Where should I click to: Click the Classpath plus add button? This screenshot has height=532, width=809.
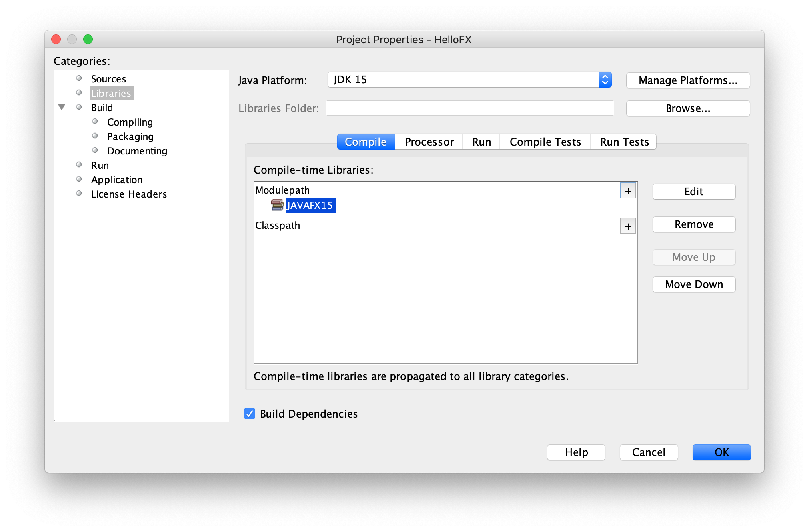pyautogui.click(x=628, y=226)
